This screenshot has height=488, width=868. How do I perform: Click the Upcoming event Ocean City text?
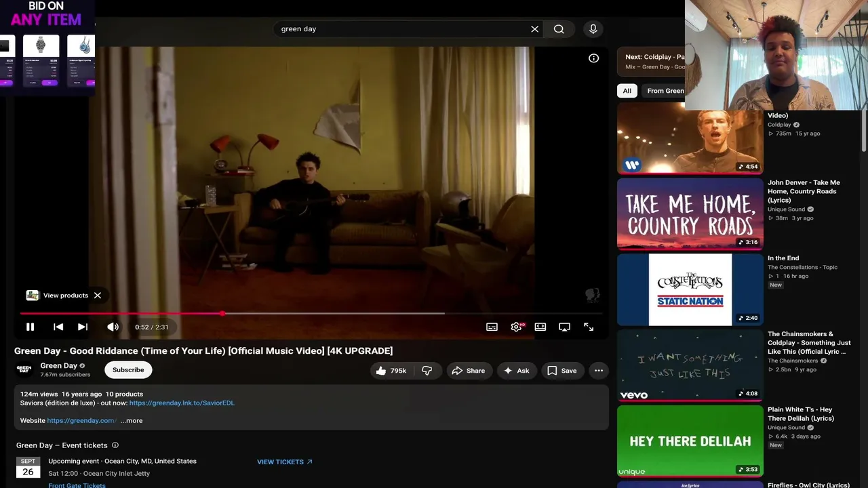[x=122, y=461]
